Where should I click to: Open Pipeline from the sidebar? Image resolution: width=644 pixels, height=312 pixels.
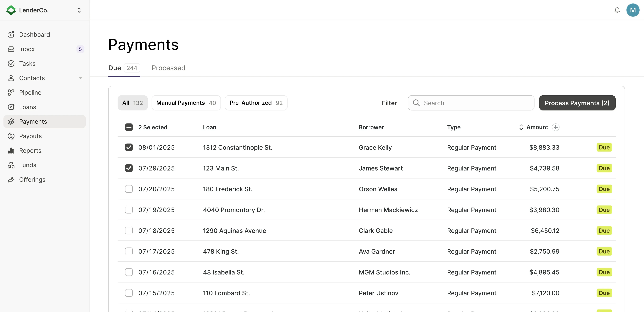click(x=30, y=93)
